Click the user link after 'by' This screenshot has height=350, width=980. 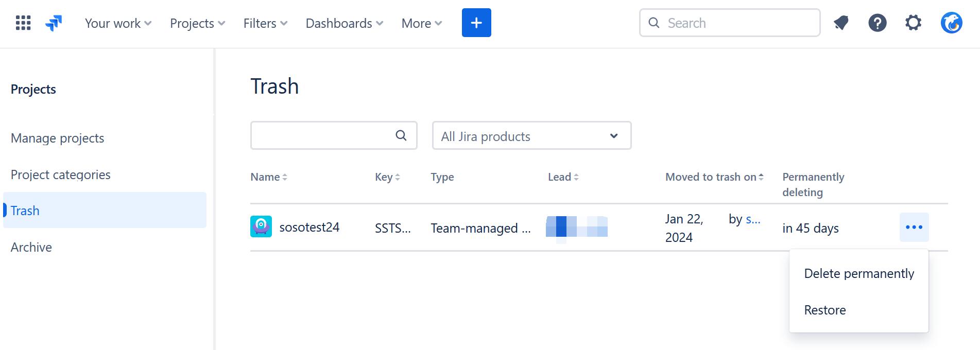(x=753, y=219)
